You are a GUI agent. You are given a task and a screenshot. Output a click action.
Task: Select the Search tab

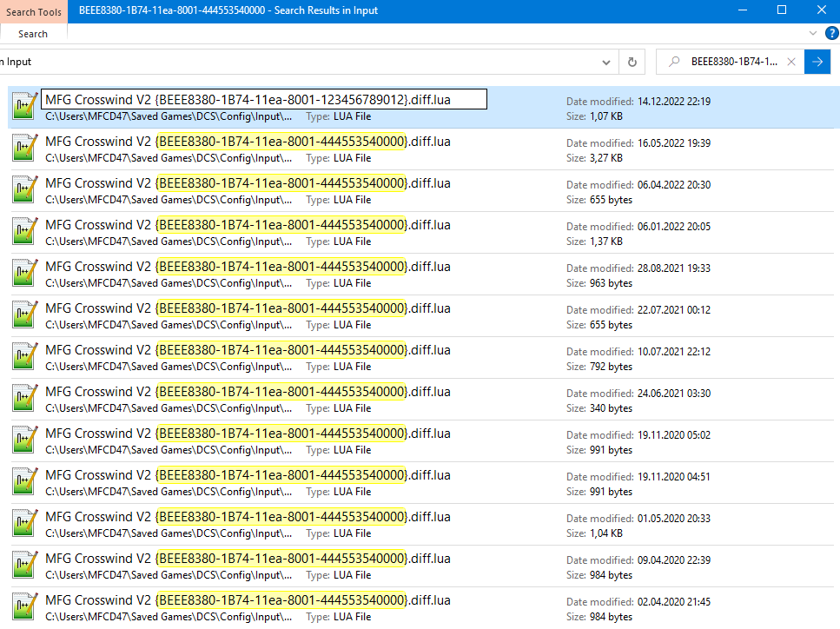(x=33, y=34)
